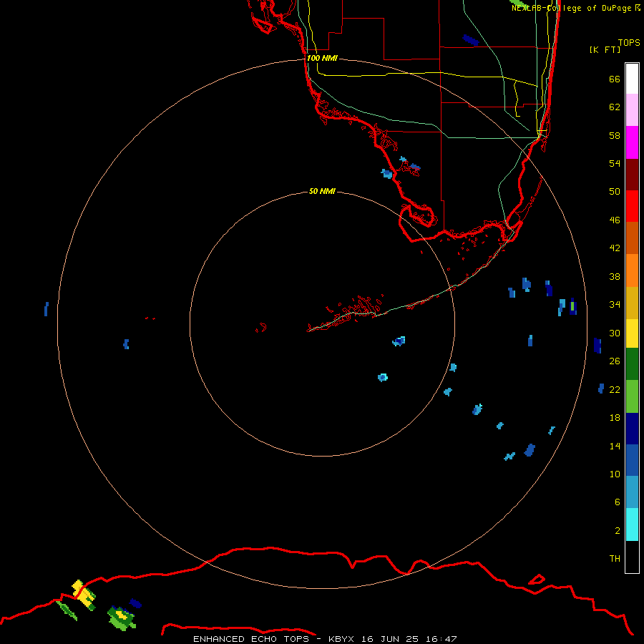Click the blue echo off the southwest Florida coast

pyautogui.click(x=387, y=173)
